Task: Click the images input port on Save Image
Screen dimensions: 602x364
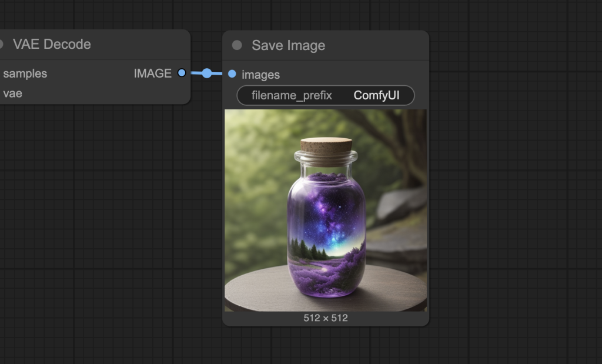Action: click(x=232, y=74)
